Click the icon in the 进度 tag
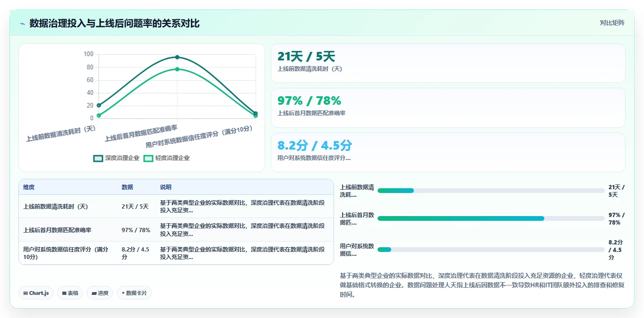 pyautogui.click(x=94, y=293)
